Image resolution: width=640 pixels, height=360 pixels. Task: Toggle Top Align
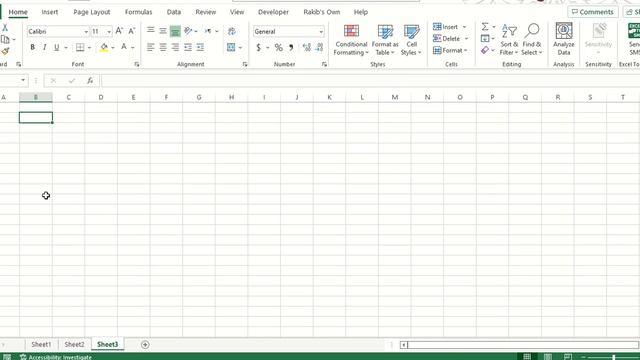coord(151,31)
